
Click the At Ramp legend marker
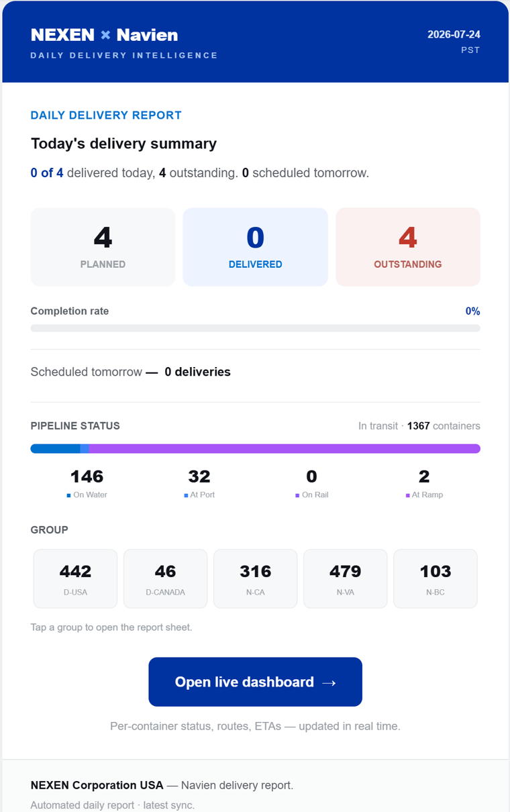click(x=408, y=495)
